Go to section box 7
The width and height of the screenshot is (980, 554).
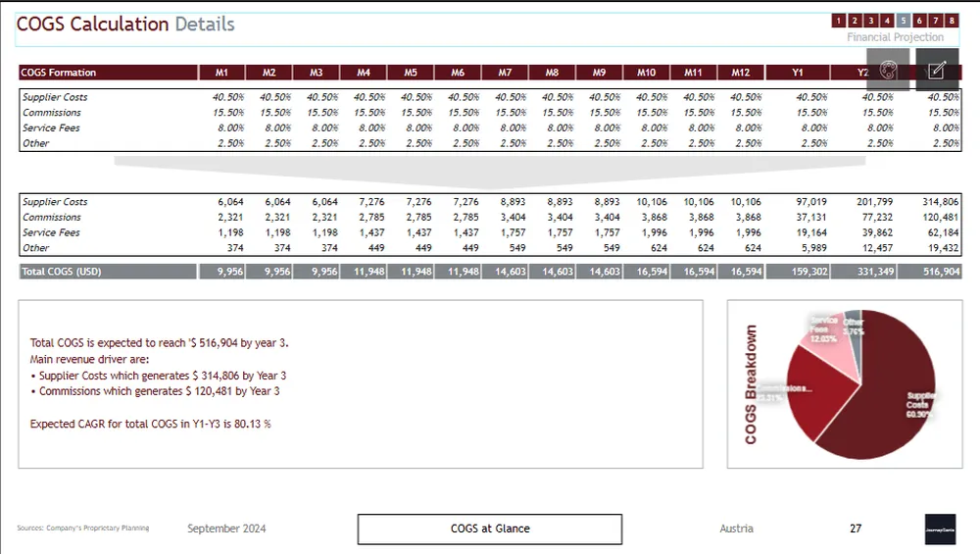click(936, 21)
